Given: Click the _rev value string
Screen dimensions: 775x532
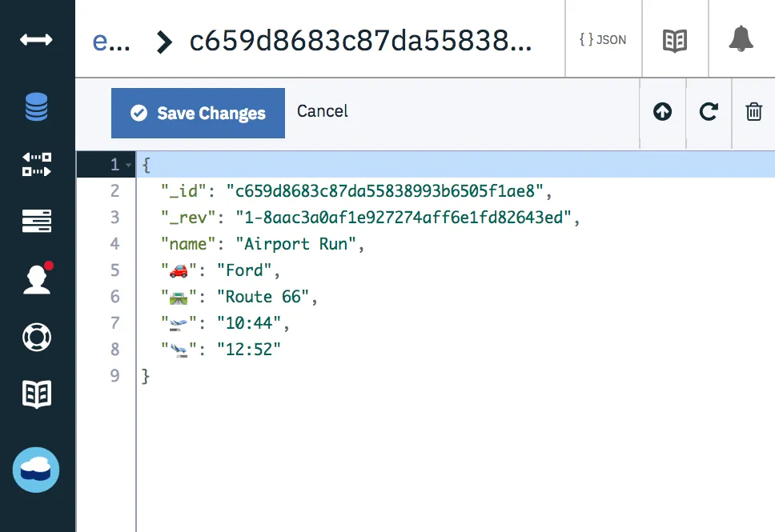Looking at the screenshot, I should point(404,218).
